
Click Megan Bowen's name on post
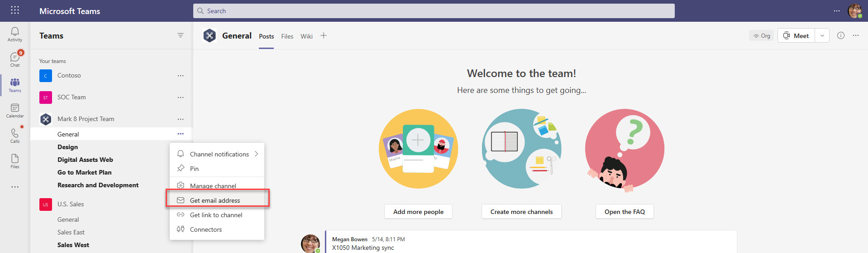(349, 239)
